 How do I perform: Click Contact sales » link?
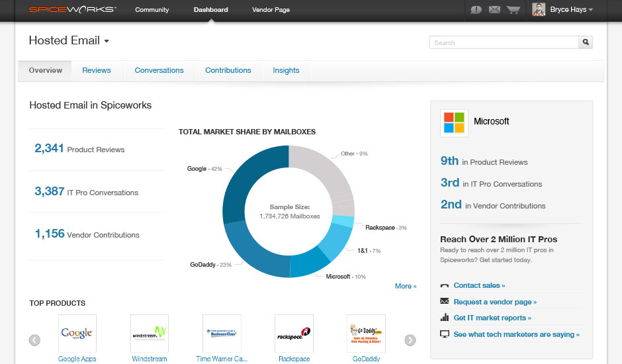(479, 285)
